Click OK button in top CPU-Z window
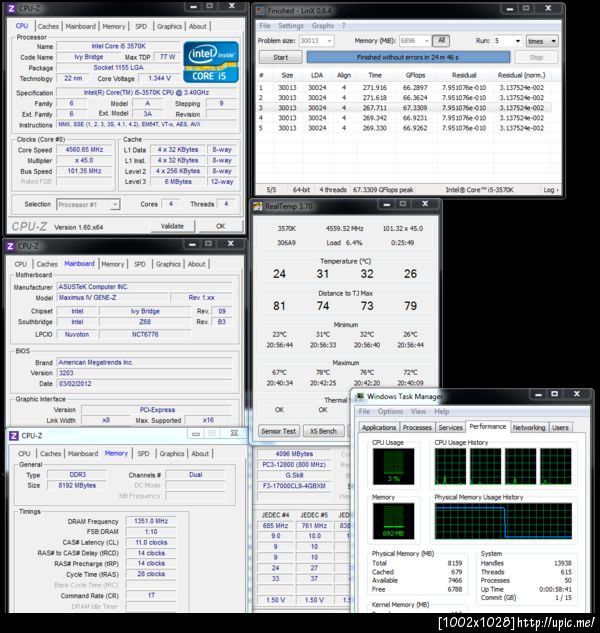600x633 pixels. click(x=220, y=226)
